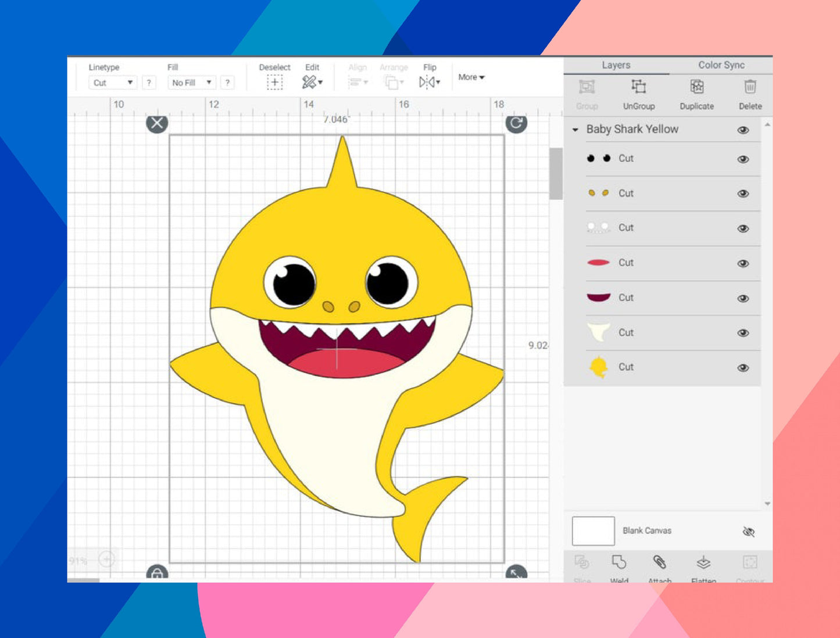Open the More menu
The image size is (840, 638).
(x=470, y=77)
